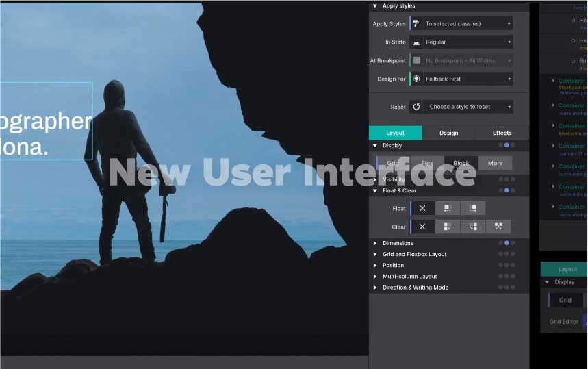
Task: Select the float left icon
Action: click(448, 208)
